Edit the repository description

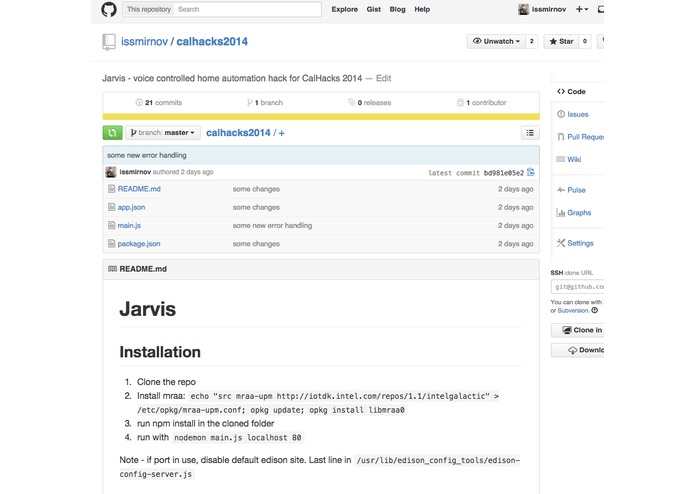(383, 78)
